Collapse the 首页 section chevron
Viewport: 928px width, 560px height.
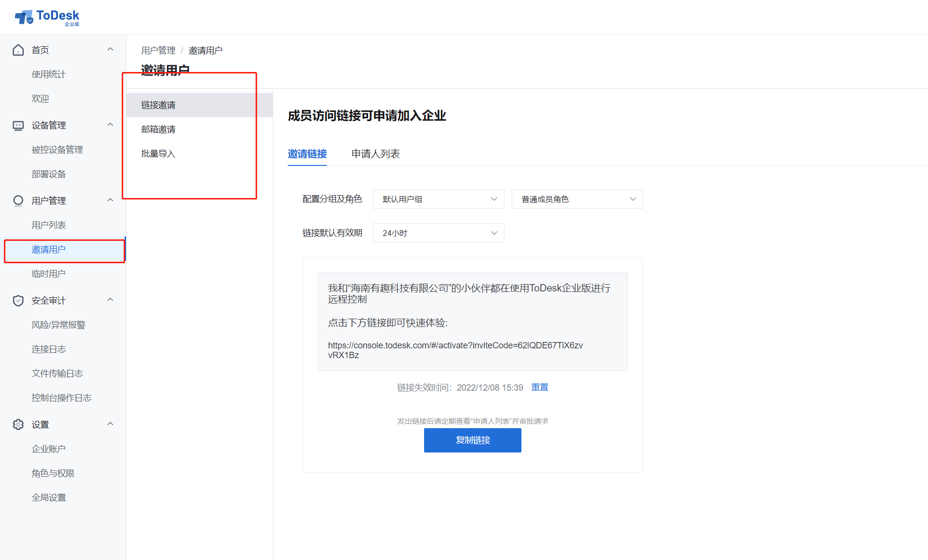111,49
